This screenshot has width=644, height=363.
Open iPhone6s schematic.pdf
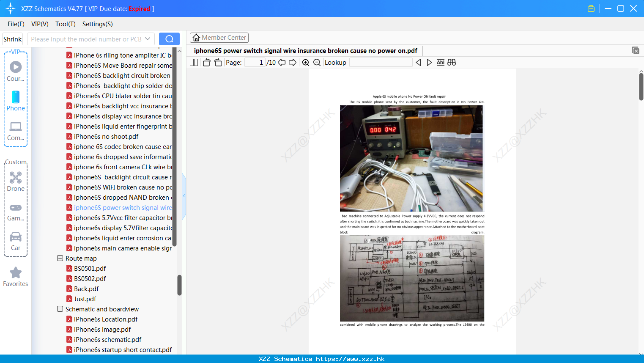click(x=107, y=339)
